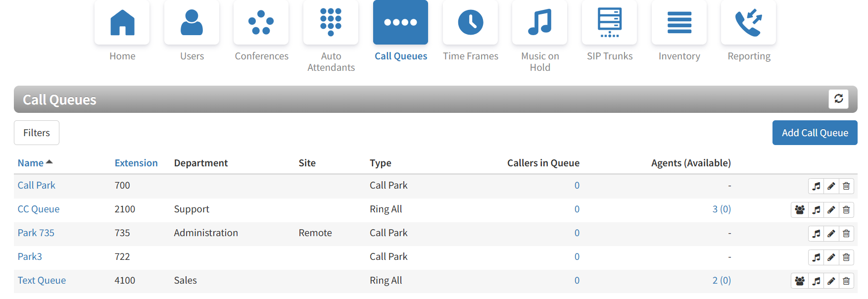Sort the table by Extension column

[136, 163]
